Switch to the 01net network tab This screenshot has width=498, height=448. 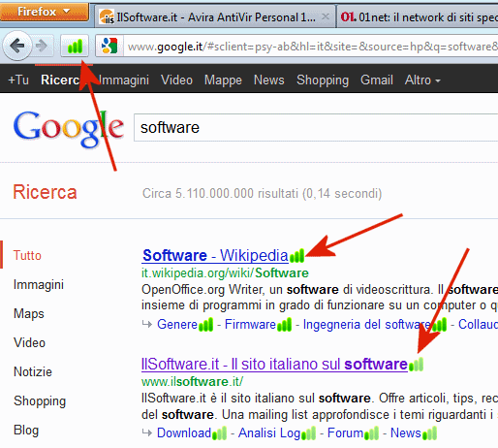418,16
